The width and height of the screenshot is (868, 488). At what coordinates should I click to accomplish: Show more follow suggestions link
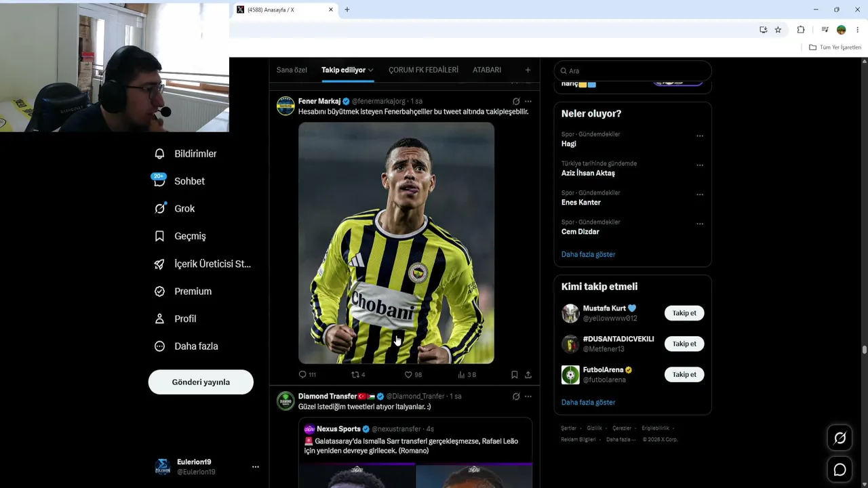click(x=589, y=403)
